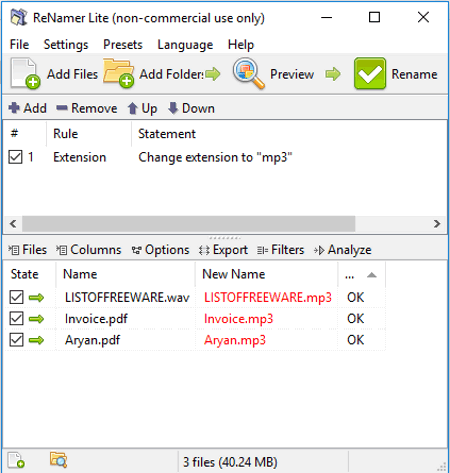The image size is (450, 473).
Task: Remove the selected rule
Action: (x=87, y=108)
